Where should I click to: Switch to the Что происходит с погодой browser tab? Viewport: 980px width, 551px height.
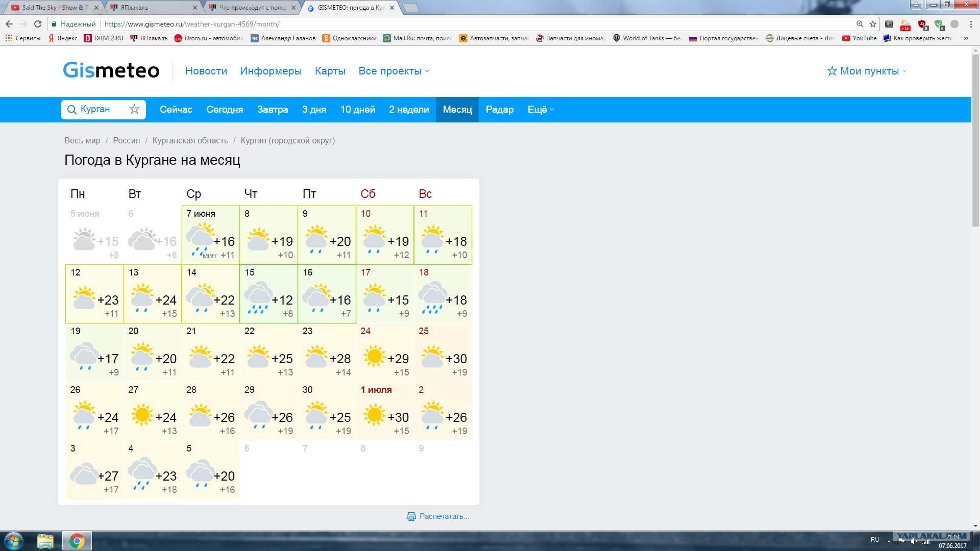[x=251, y=8]
